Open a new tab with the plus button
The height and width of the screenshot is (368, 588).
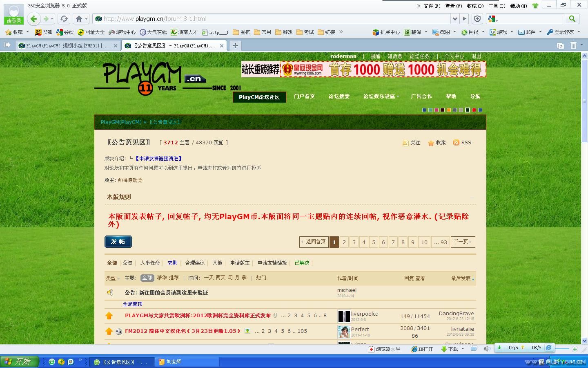235,46
